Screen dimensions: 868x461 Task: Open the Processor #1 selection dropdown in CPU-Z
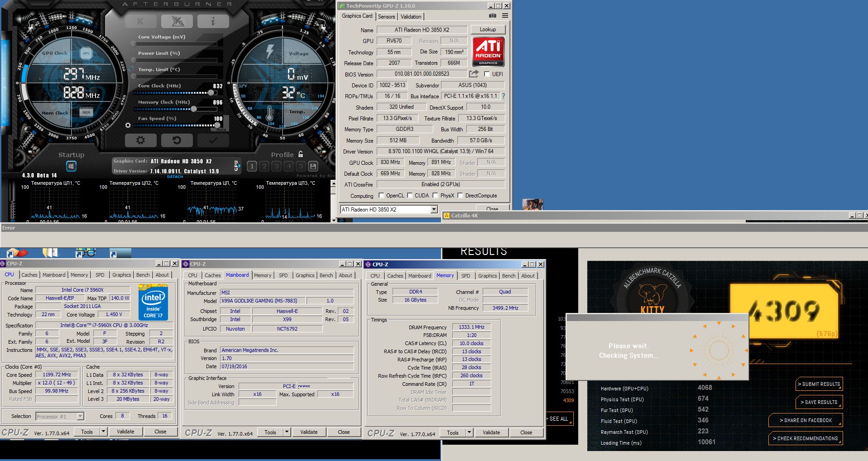click(x=80, y=416)
